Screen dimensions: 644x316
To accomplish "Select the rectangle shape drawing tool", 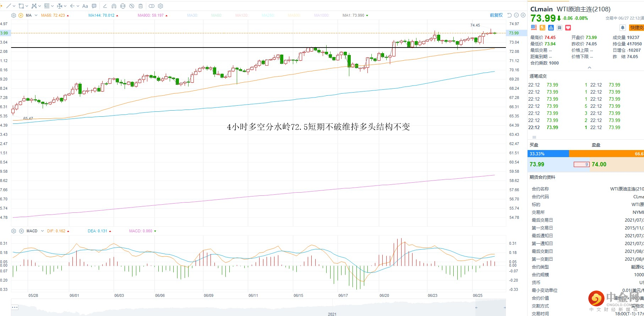I will coord(21,6).
